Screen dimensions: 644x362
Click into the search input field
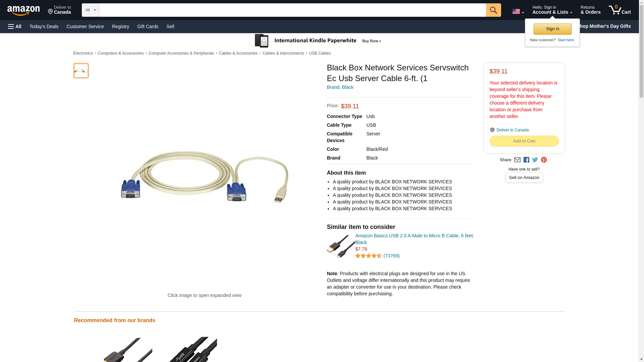coord(292,10)
